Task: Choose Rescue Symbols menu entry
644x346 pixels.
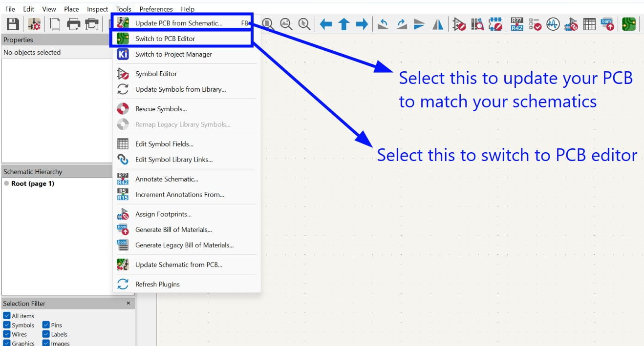Action: coord(187,109)
